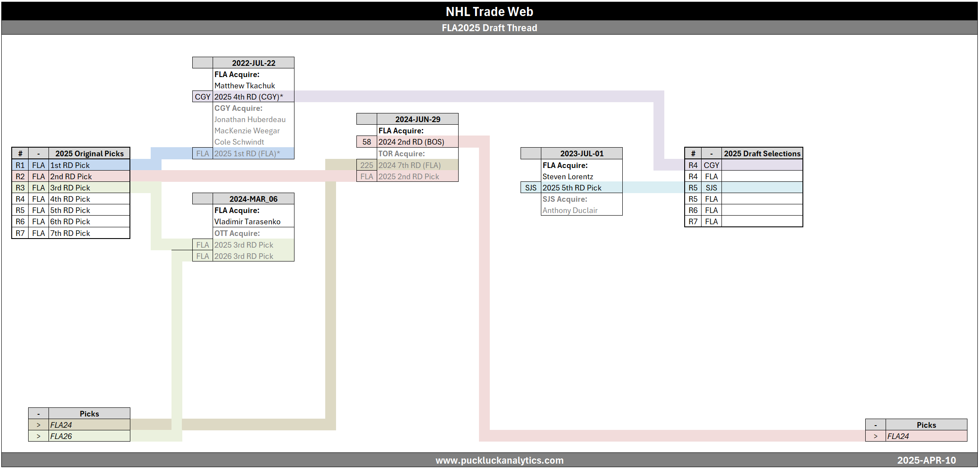Screen dimensions: 980x468
Task: Click the R7 row in Draft Selections
Action: click(744, 221)
